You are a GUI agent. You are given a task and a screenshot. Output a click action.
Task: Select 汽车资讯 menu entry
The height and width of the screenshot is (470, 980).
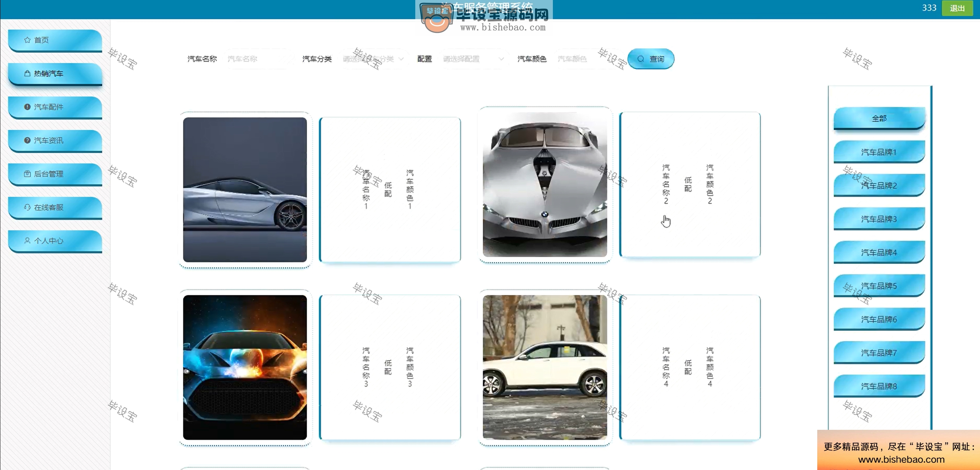click(55, 141)
